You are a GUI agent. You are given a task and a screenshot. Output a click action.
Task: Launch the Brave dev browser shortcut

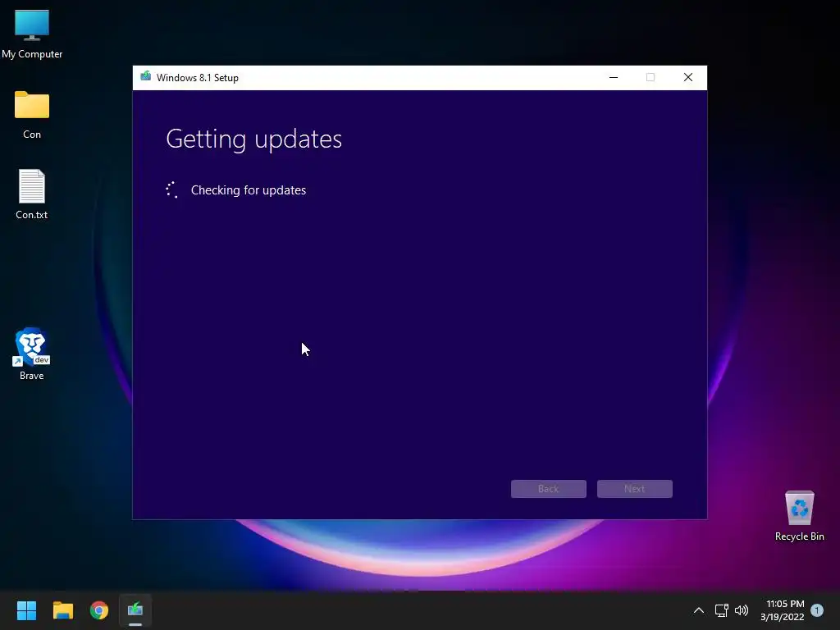32,354
